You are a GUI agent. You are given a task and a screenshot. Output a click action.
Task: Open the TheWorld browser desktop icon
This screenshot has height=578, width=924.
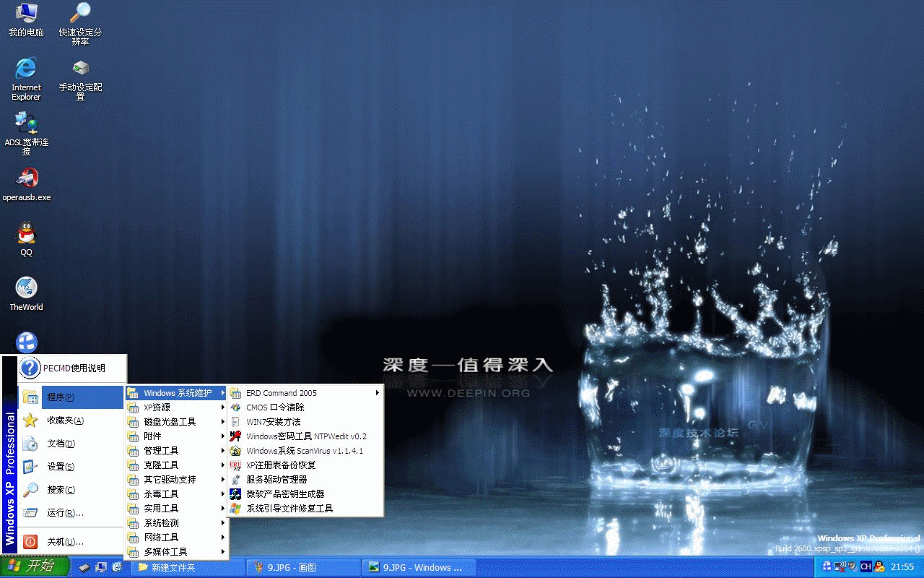pyautogui.click(x=27, y=288)
